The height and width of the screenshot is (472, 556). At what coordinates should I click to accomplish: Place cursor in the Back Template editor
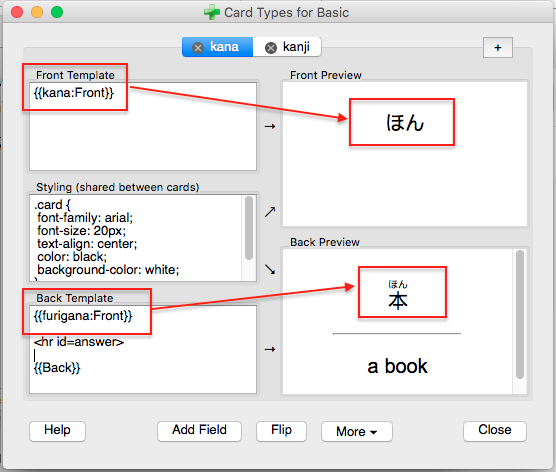(143, 349)
